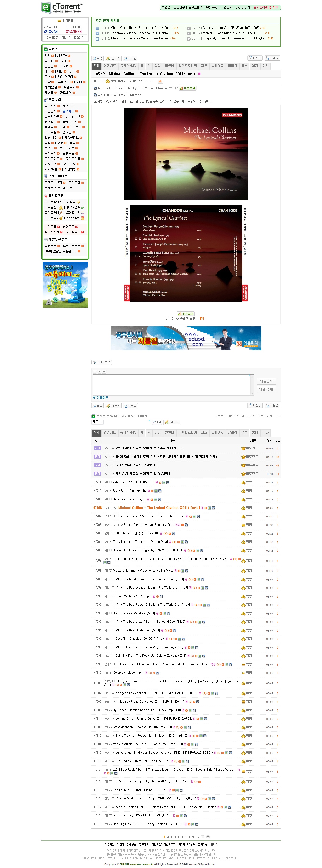Click the 검색 search magnifier button
The height and width of the screenshot is (868, 322).
(157, 422)
